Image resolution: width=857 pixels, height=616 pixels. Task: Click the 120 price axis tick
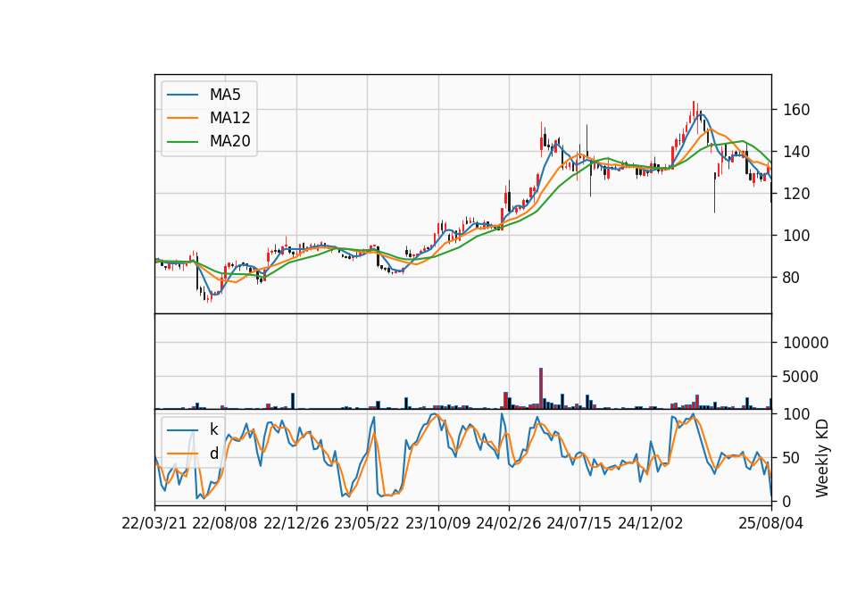[795, 194]
